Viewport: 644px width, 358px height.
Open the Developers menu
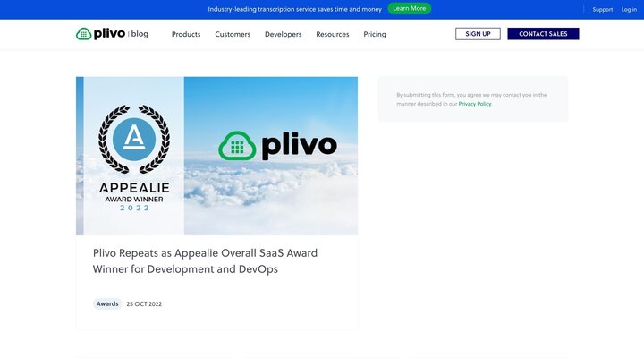pos(283,34)
